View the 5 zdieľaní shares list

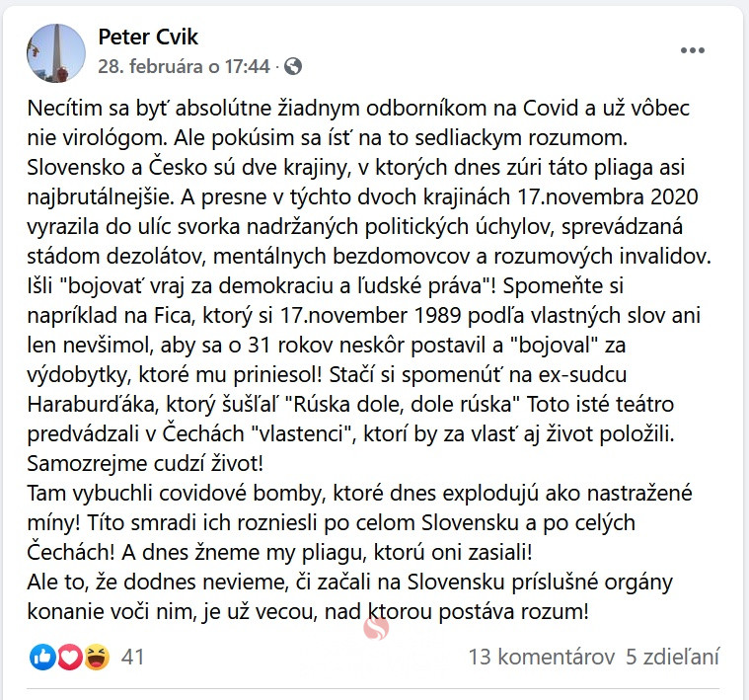[x=673, y=657]
